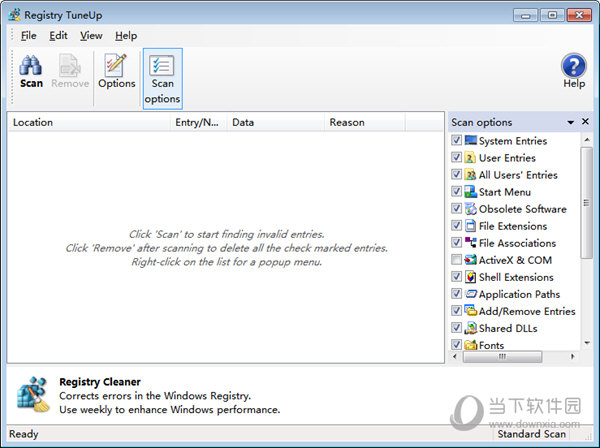
Task: Select the Add/Remove Entries icon
Action: [x=470, y=311]
